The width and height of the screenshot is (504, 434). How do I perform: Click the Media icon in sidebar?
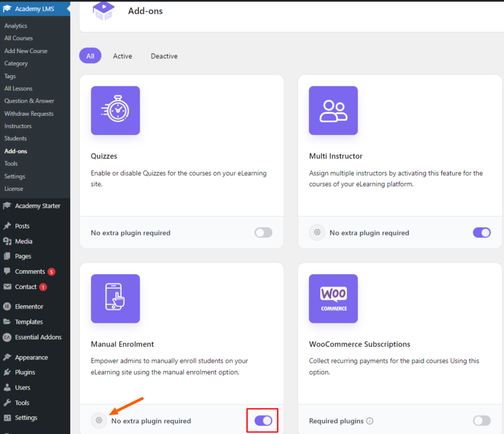[7, 241]
